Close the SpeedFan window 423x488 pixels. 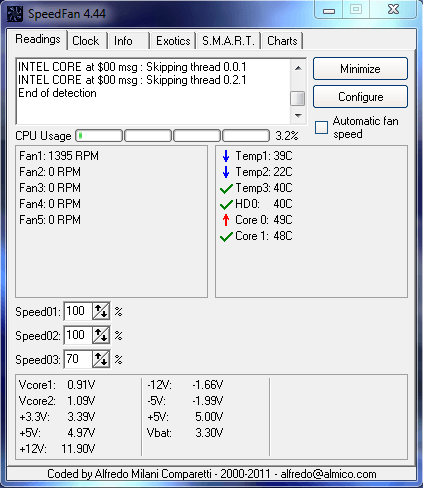[x=393, y=9]
